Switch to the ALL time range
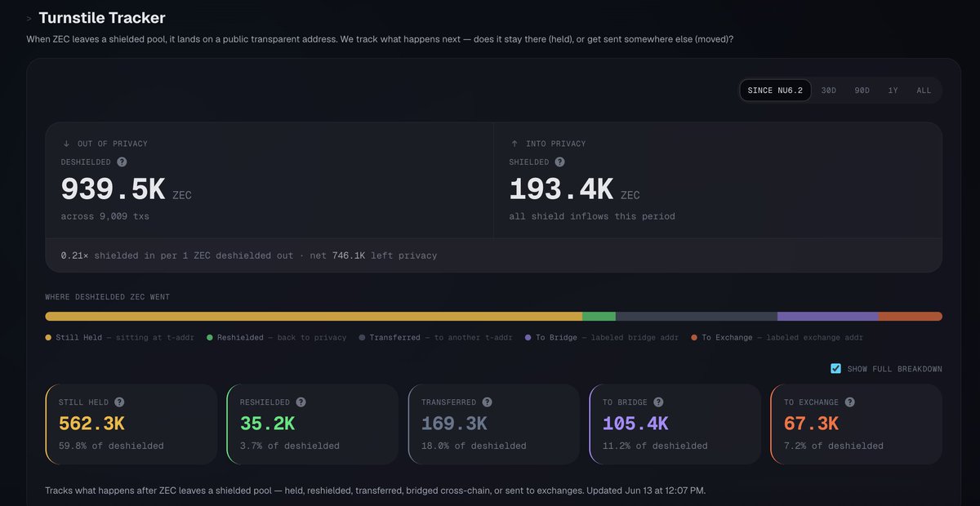980x506 pixels. (924, 91)
